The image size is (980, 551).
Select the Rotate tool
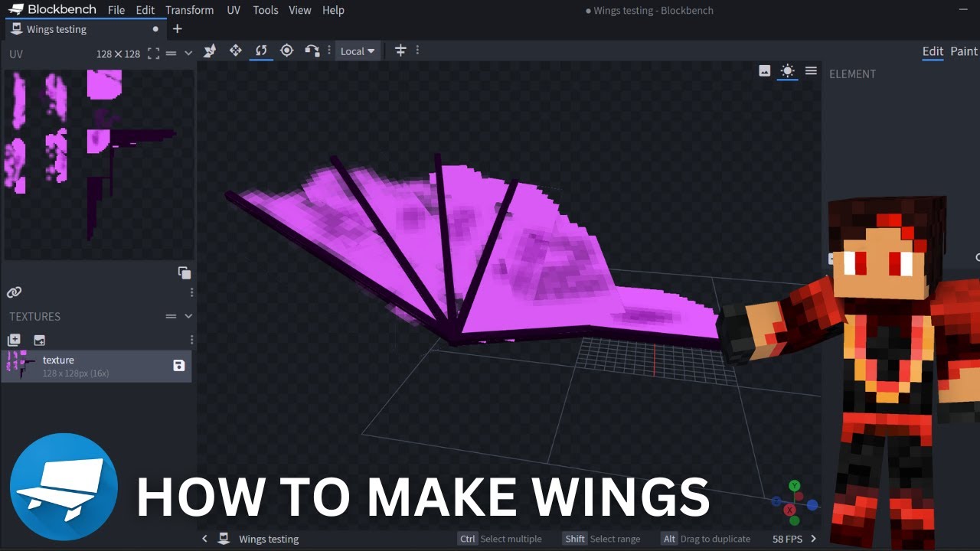[x=261, y=51]
